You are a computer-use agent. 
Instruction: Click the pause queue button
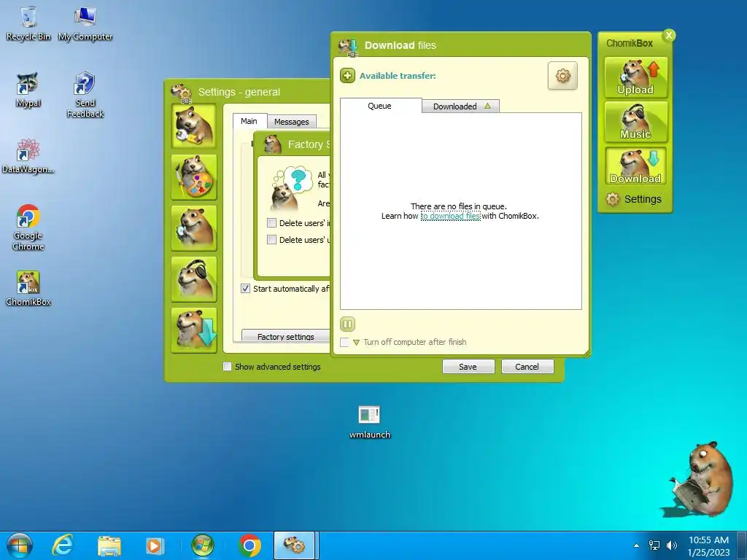(347, 324)
